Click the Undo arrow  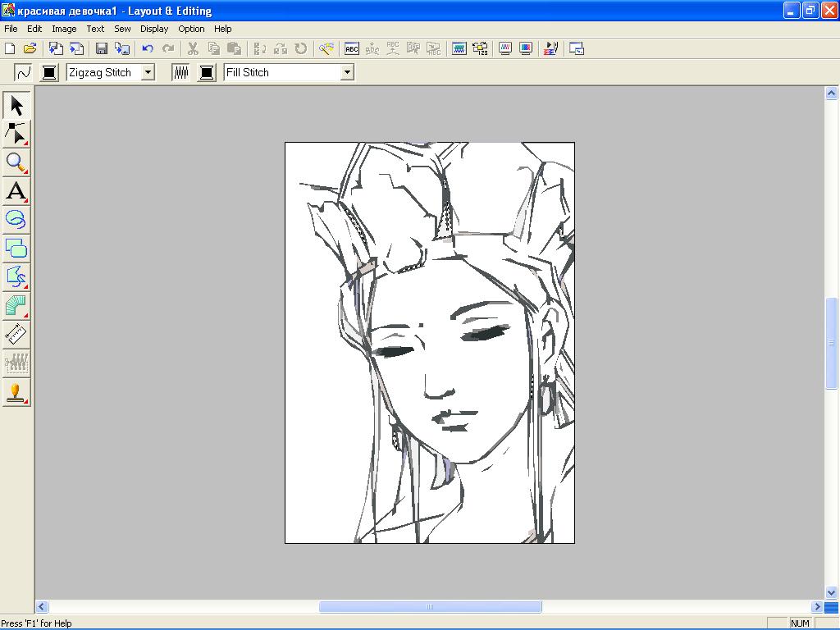[148, 49]
